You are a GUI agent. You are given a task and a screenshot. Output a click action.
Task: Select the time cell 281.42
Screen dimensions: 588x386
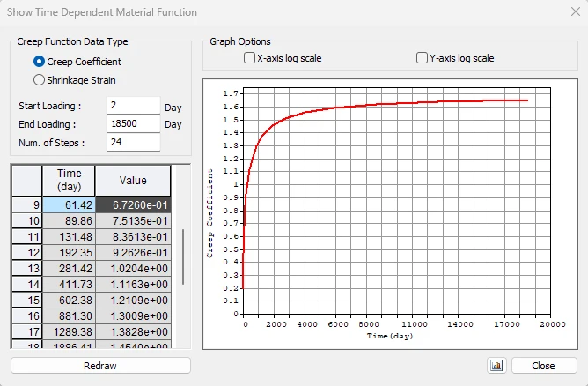click(x=69, y=268)
